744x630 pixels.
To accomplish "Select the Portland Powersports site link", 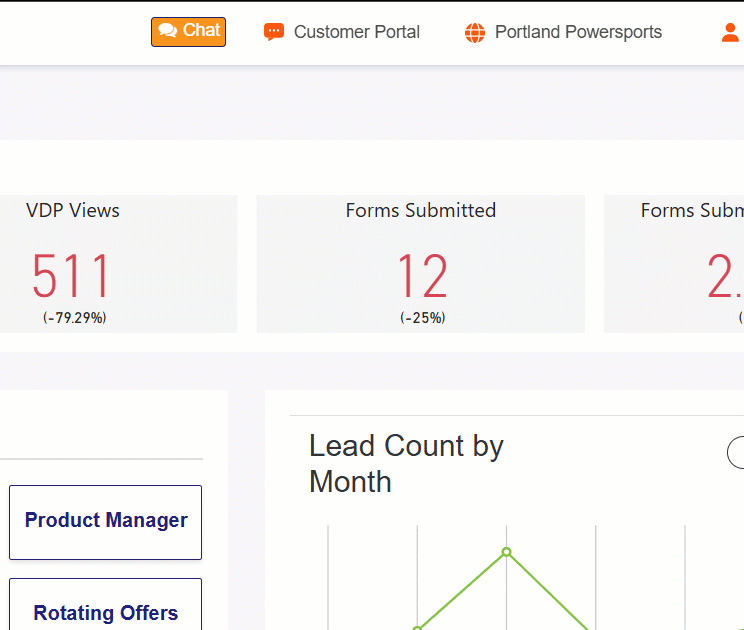I will click(578, 32).
